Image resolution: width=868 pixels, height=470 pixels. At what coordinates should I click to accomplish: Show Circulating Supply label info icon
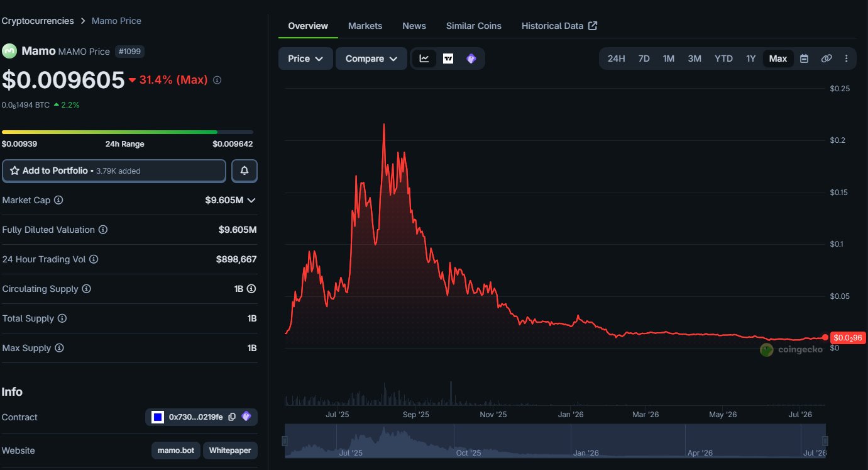pyautogui.click(x=87, y=289)
